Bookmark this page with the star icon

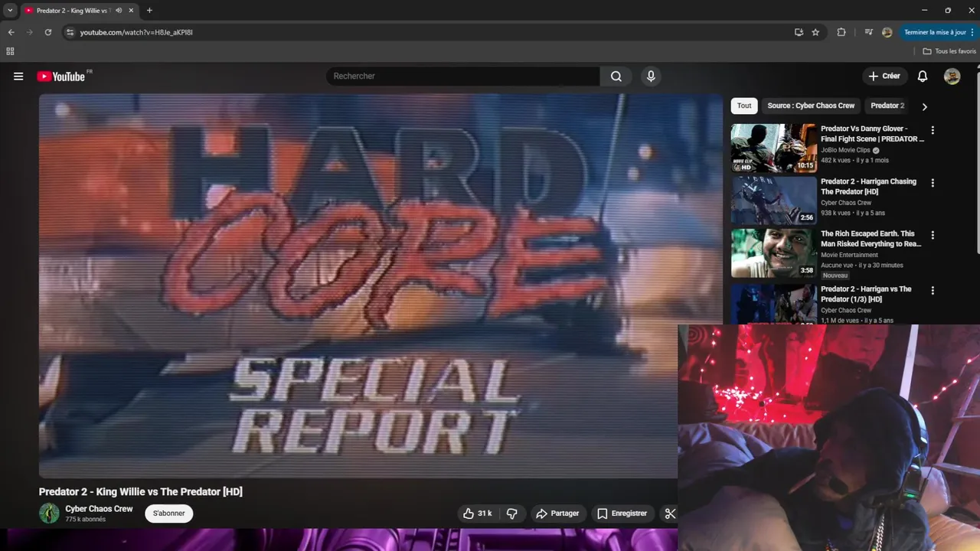[815, 32]
